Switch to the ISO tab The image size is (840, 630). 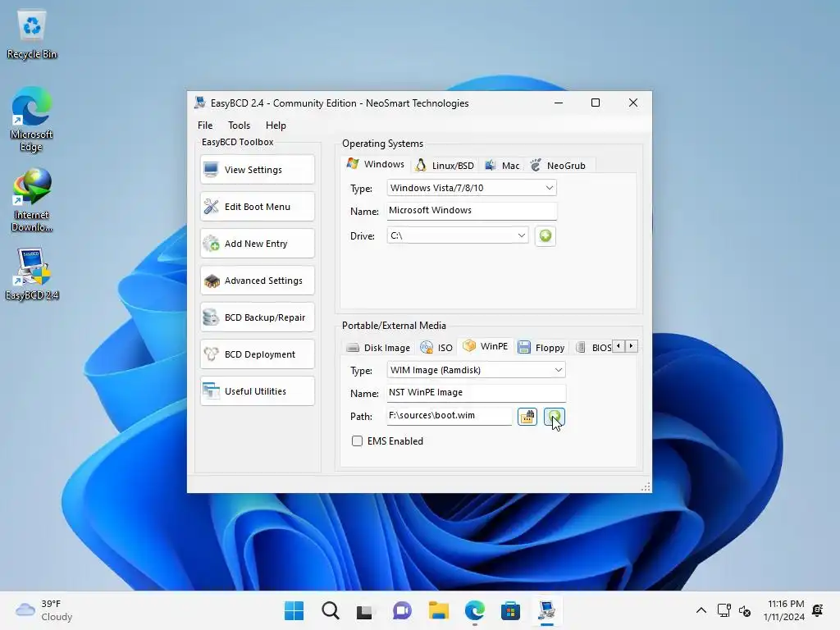tap(436, 348)
